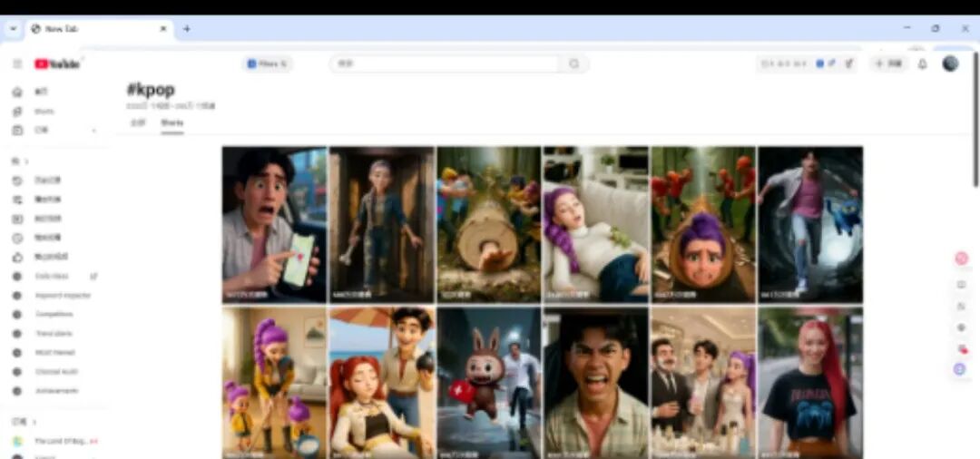Open the account avatar menu
This screenshot has width=980, height=459.
(x=950, y=63)
